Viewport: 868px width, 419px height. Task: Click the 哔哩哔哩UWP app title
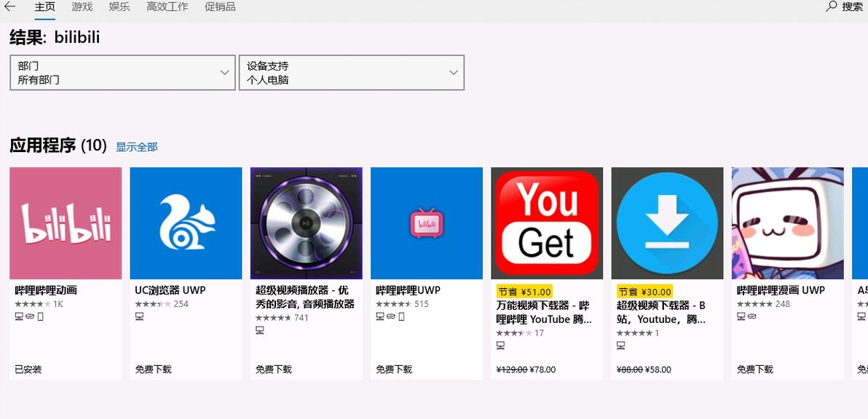point(408,290)
